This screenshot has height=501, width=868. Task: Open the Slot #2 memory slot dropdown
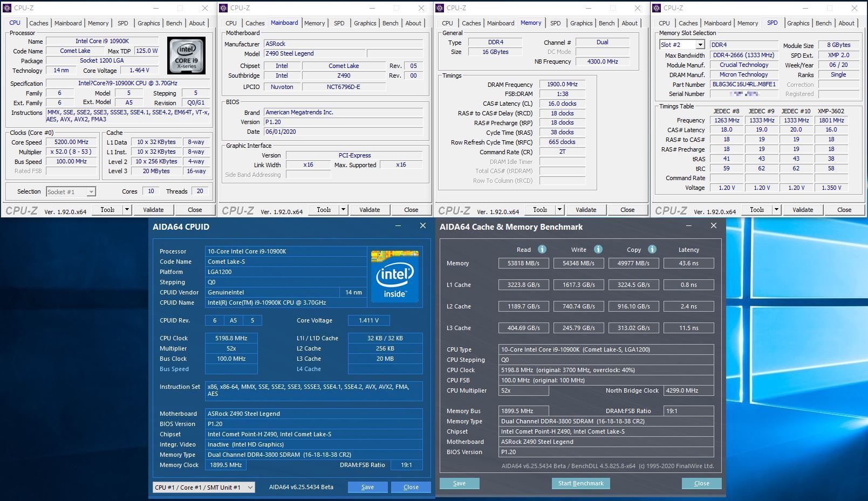[700, 45]
